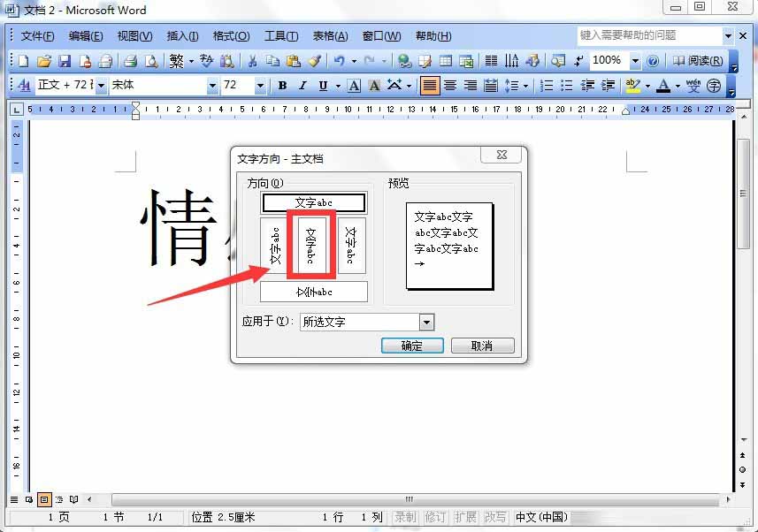Click the 取消 button in dialog

click(x=482, y=346)
